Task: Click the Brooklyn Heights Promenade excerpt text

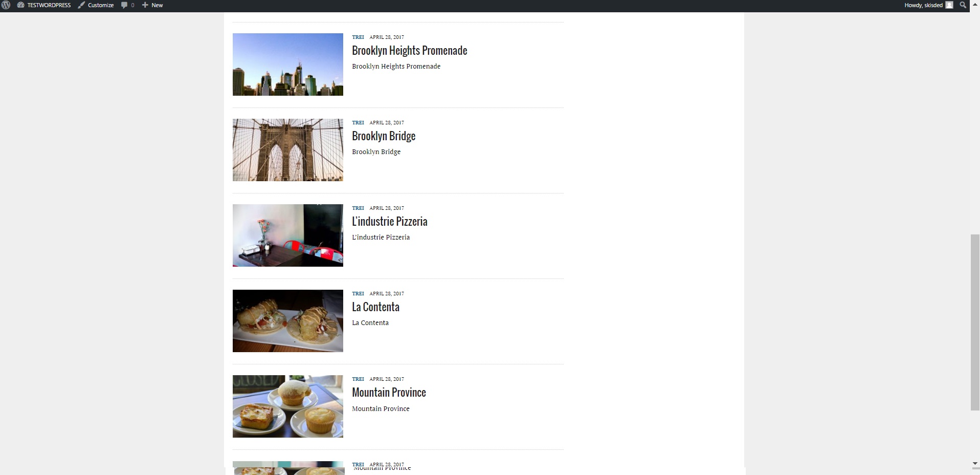Action: pos(396,67)
